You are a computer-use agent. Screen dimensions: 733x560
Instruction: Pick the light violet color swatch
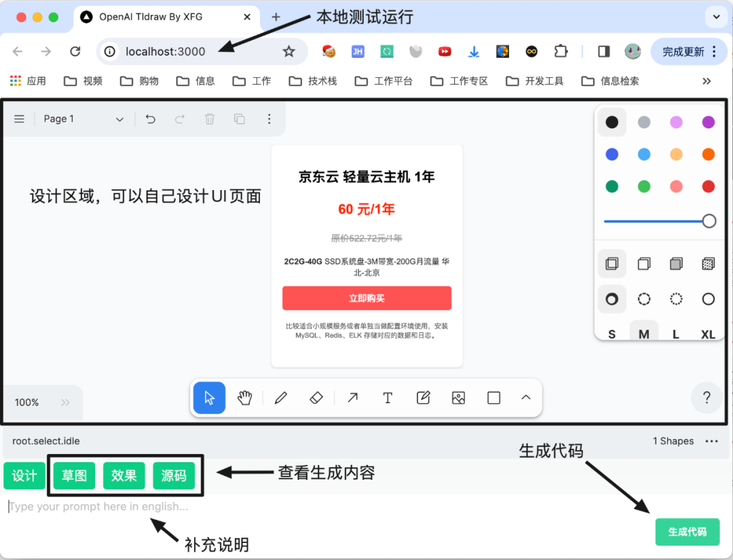(677, 122)
